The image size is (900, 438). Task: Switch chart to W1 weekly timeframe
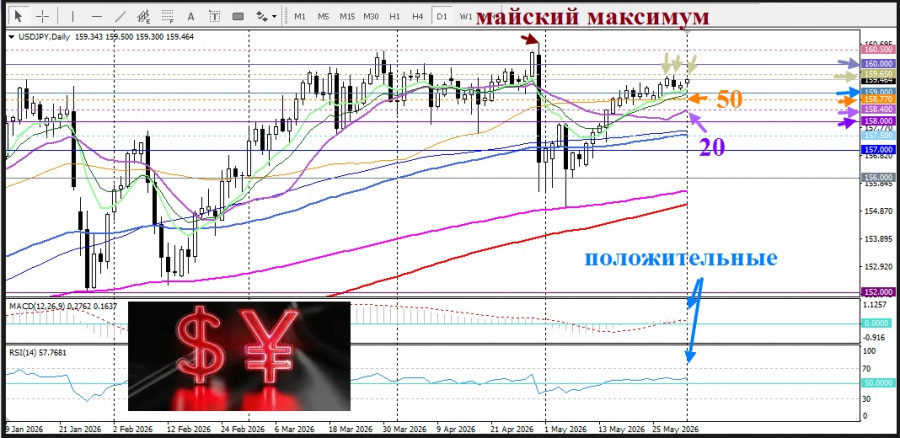[x=465, y=16]
